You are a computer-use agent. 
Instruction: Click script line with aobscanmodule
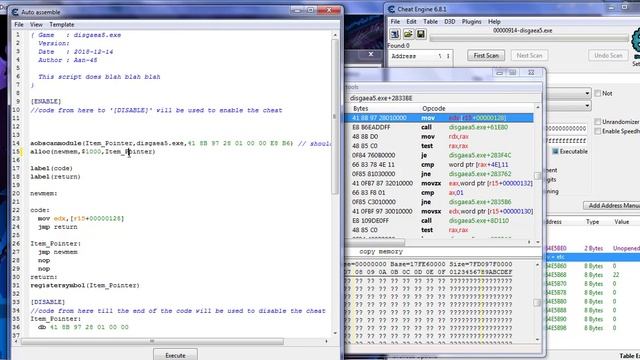(x=180, y=143)
